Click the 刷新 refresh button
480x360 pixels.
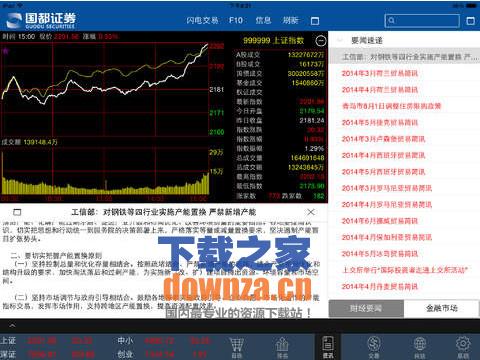click(x=291, y=21)
